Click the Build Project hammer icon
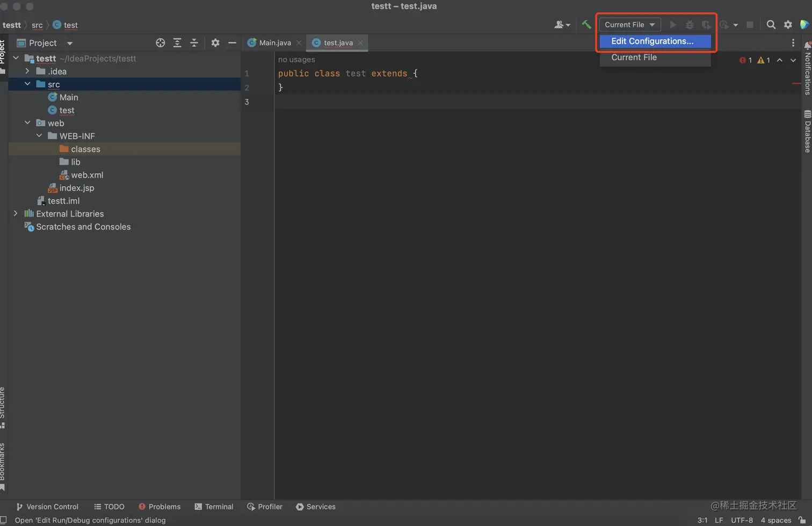The width and height of the screenshot is (812, 526). coord(586,24)
